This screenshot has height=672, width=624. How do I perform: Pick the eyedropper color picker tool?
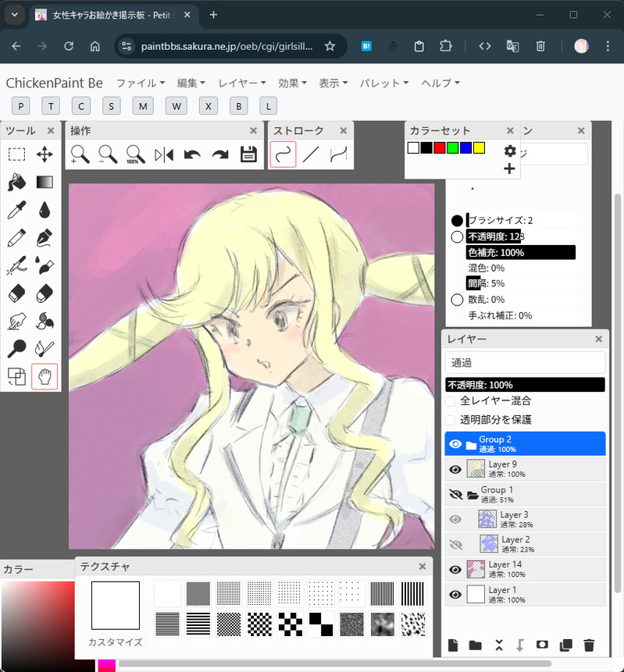16,210
